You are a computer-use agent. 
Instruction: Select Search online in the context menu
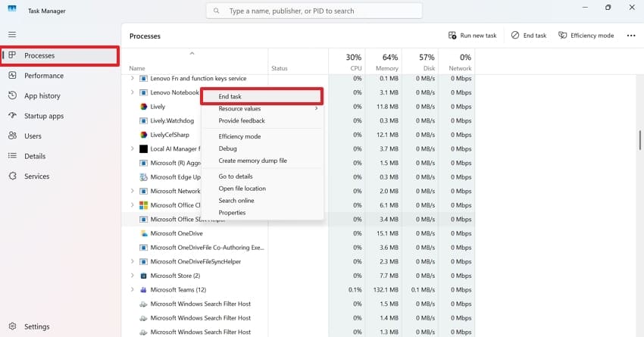pyautogui.click(x=262, y=201)
